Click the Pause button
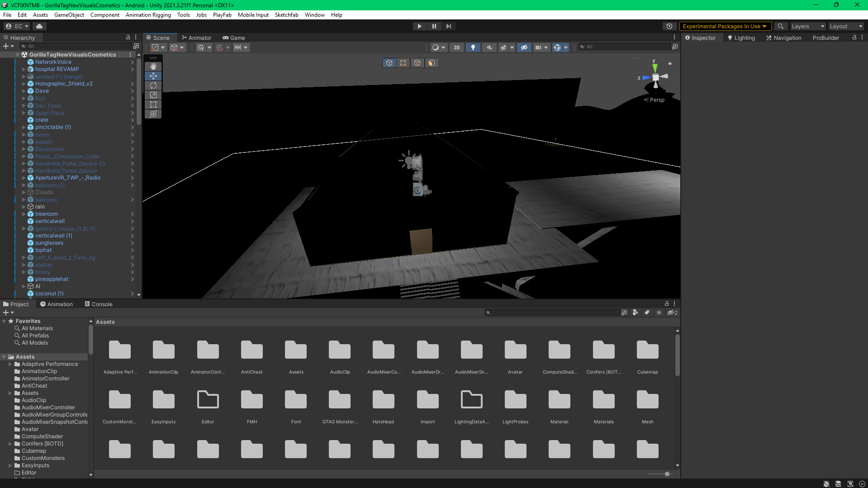Viewport: 868px width, 488px height. (x=434, y=26)
